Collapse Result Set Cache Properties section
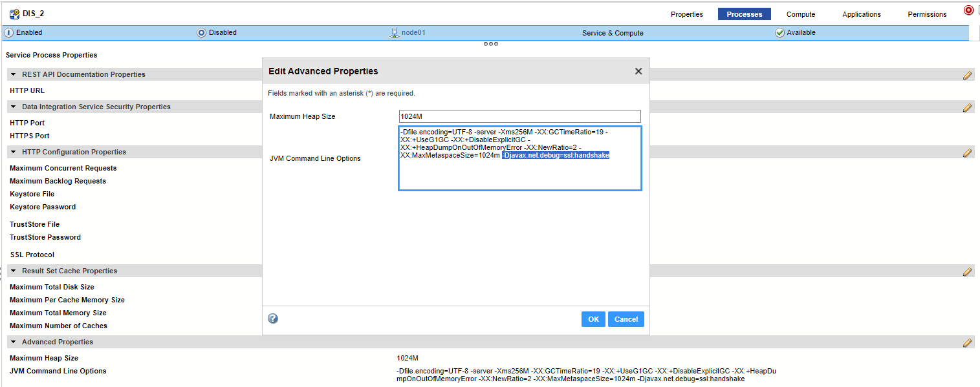This screenshot has width=980, height=387. [13, 271]
